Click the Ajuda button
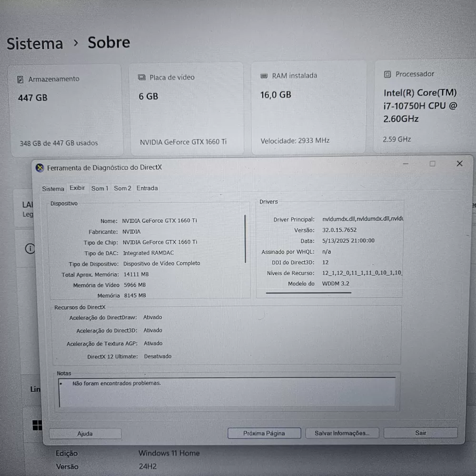This screenshot has height=476, width=476. point(85,434)
